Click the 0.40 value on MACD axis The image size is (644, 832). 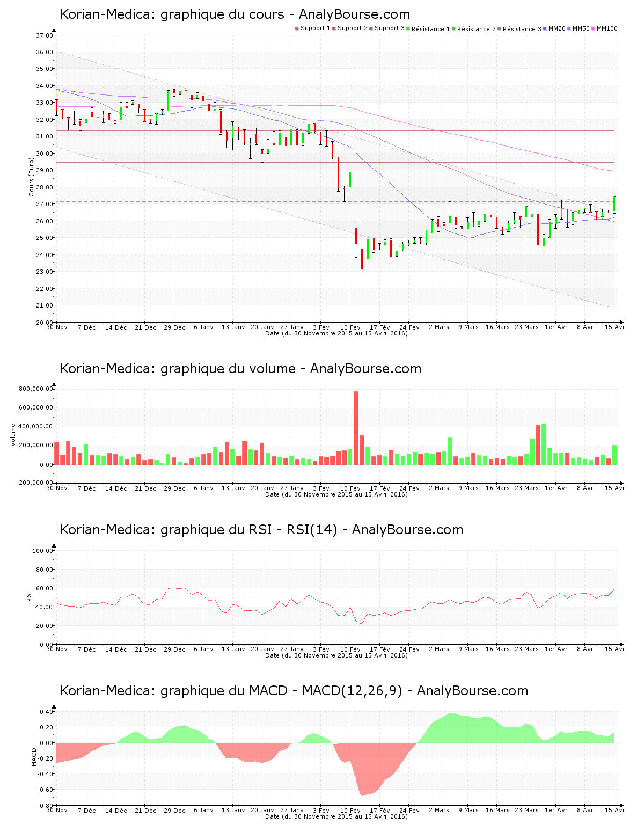click(46, 712)
